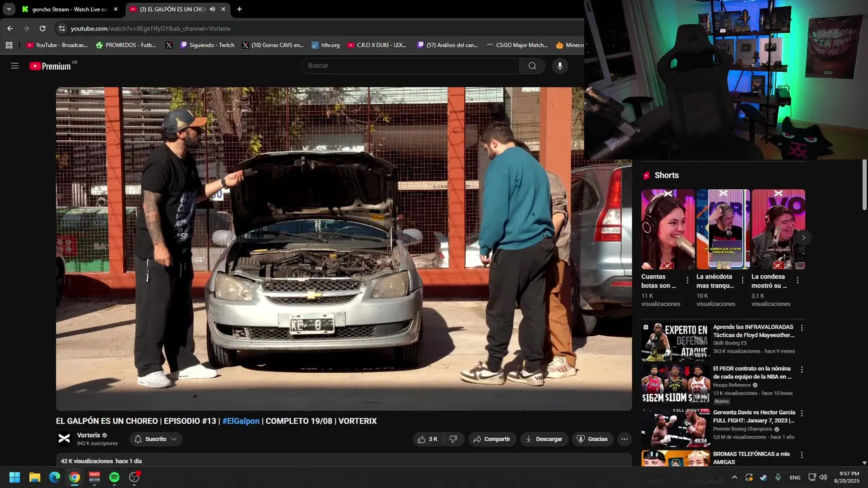
Task: Open the C.R.O X DUKI bookmark
Action: tap(377, 45)
